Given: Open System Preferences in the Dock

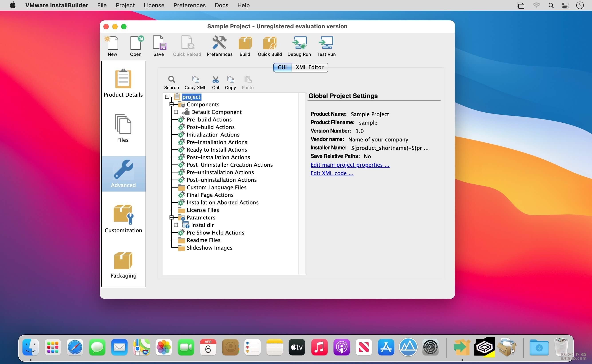Looking at the screenshot, I should pos(430,347).
